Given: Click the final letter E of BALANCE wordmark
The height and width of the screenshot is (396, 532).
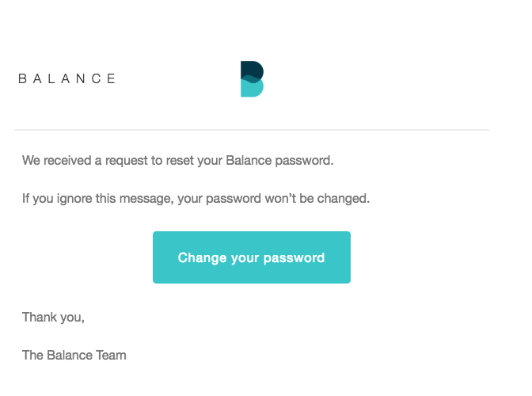Looking at the screenshot, I should pyautogui.click(x=112, y=78).
